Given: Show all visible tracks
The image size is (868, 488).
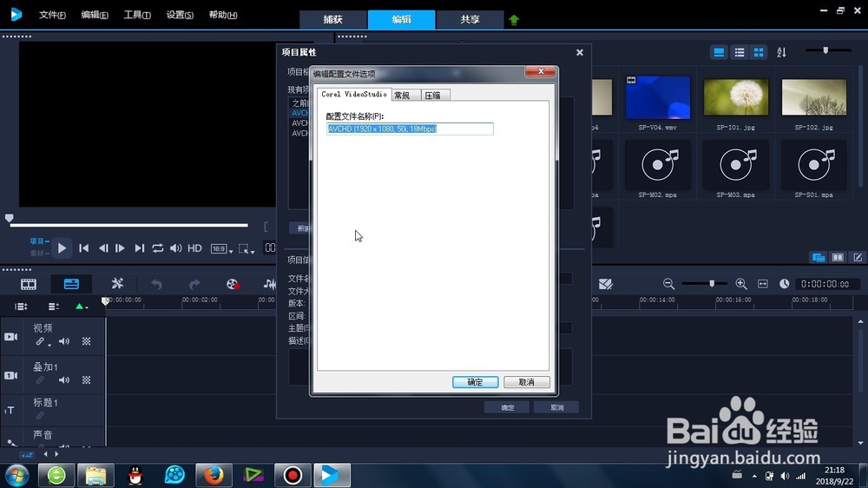Looking at the screenshot, I should [21, 307].
